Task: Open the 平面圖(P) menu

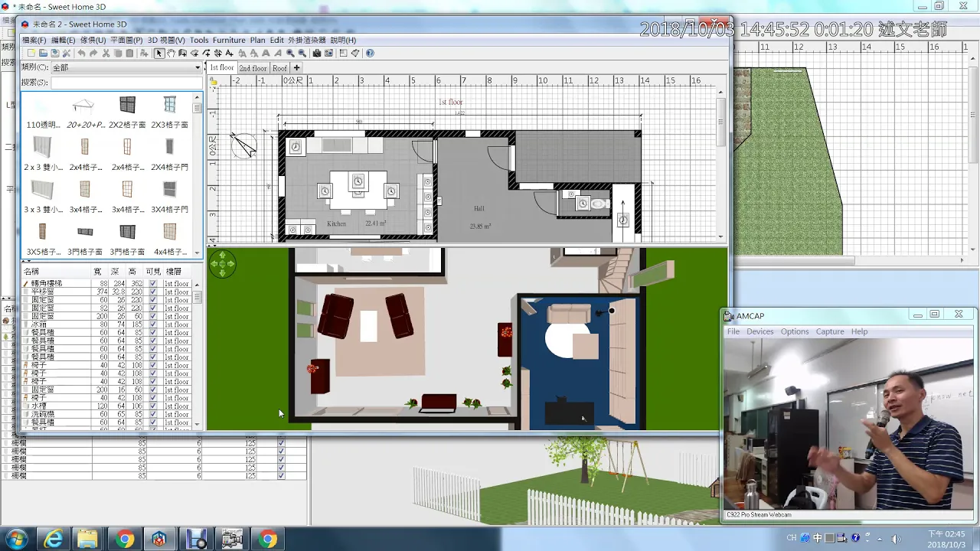Action: (x=126, y=40)
